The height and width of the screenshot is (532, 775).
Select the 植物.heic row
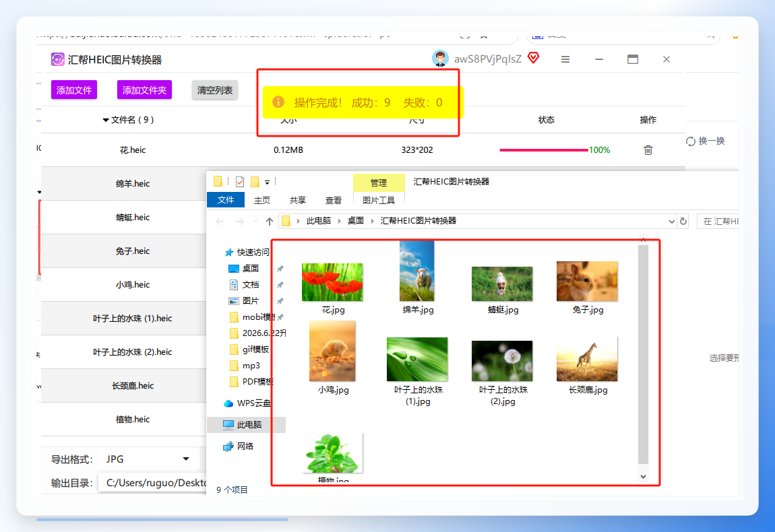tap(123, 419)
